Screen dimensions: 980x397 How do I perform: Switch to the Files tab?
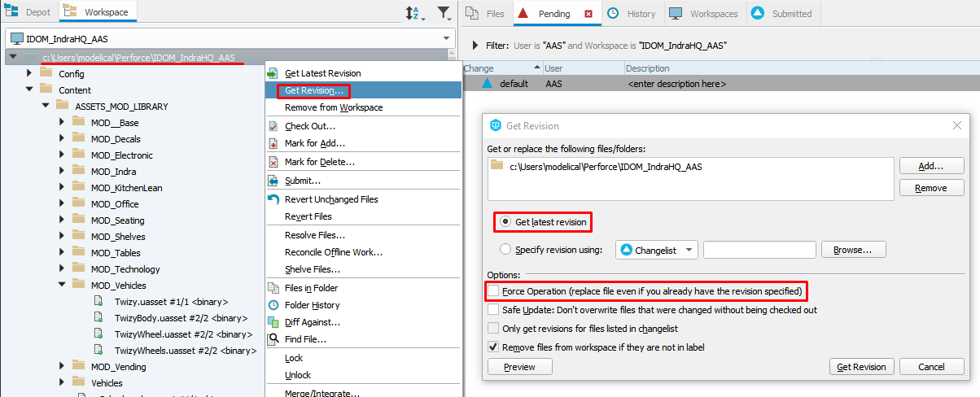[486, 14]
